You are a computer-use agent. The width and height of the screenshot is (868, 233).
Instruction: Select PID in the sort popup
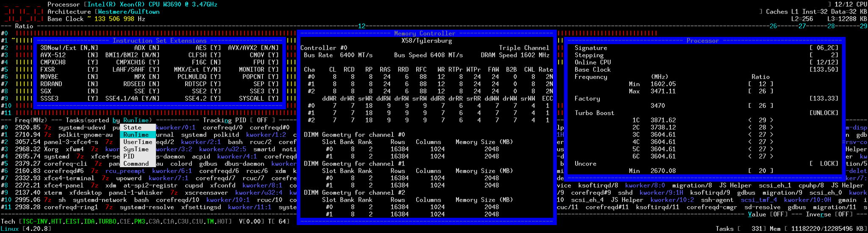138,156
